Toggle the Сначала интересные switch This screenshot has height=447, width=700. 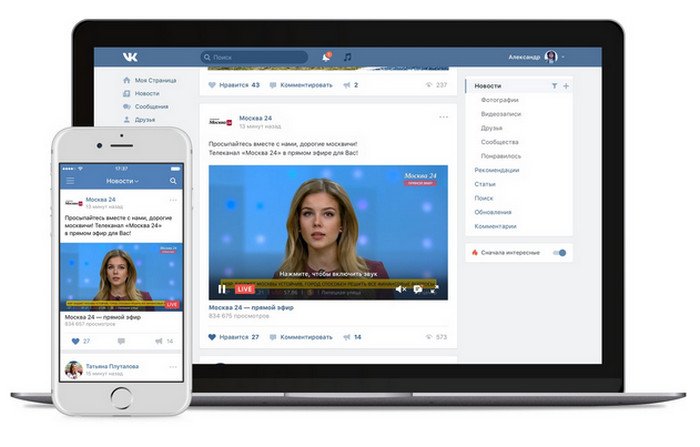(559, 253)
